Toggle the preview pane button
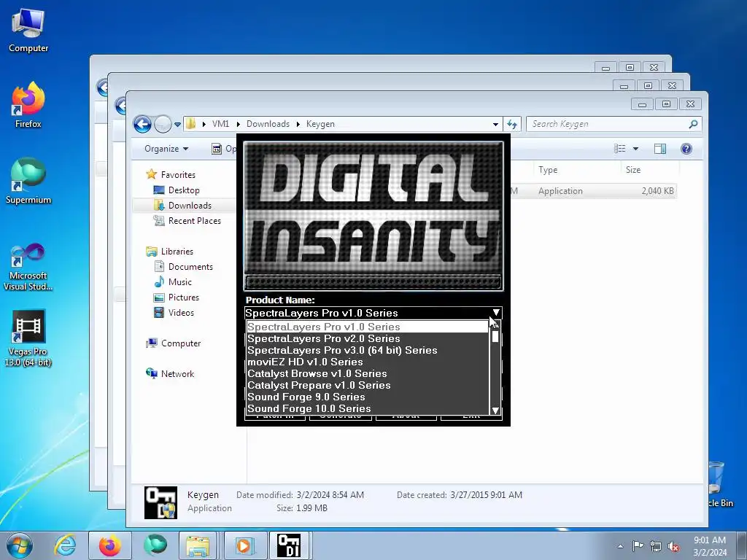This screenshot has width=747, height=560. (x=659, y=149)
